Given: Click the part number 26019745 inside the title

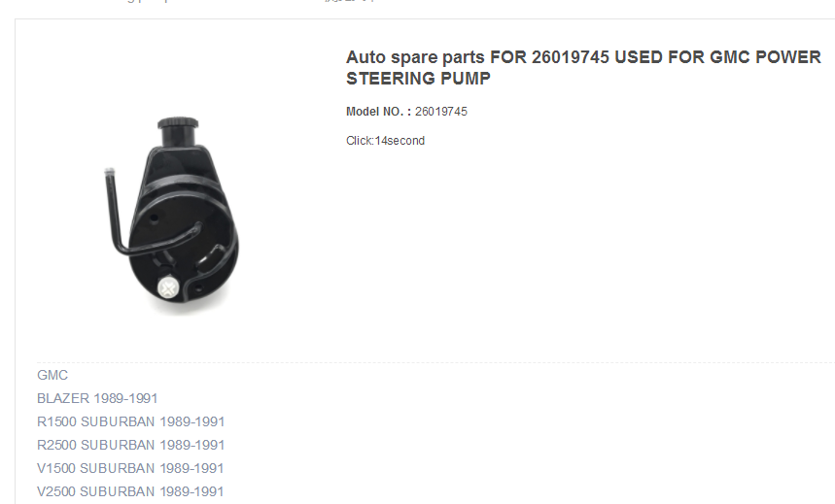Looking at the screenshot, I should [571, 57].
